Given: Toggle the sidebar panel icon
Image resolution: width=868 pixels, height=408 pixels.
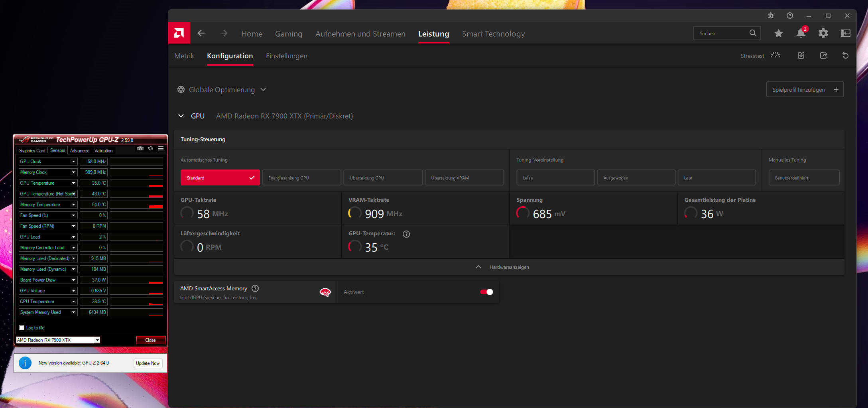Looking at the screenshot, I should (846, 34).
